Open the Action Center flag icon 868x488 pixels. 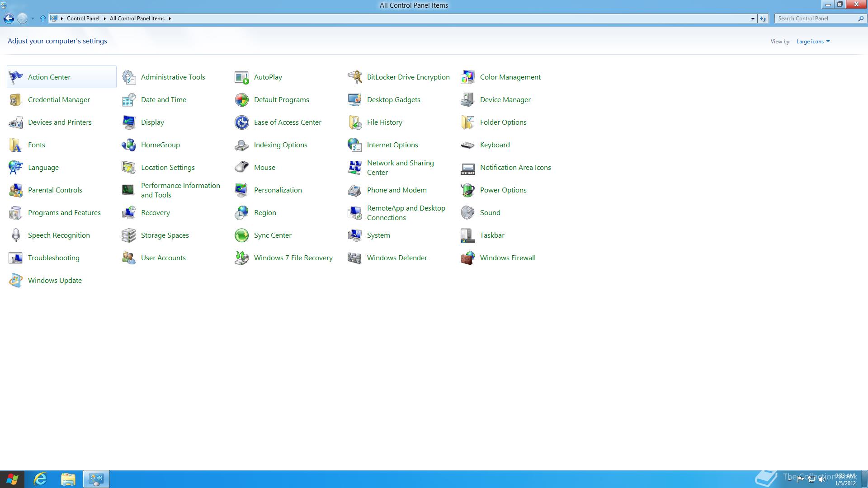pyautogui.click(x=16, y=77)
